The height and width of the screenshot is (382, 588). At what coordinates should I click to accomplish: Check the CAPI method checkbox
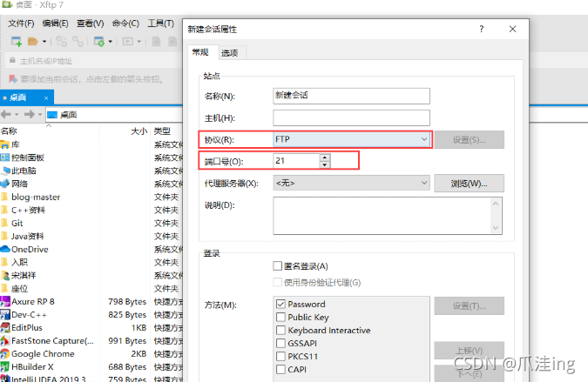point(280,369)
